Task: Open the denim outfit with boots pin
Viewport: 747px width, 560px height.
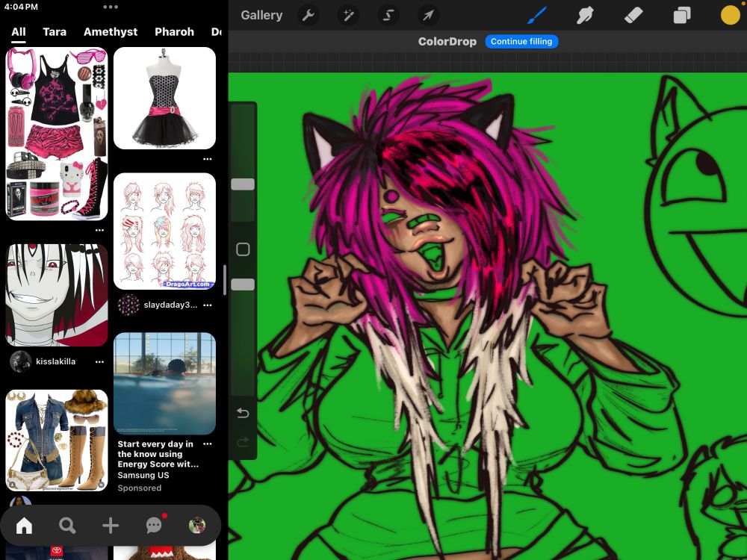Action: [x=57, y=441]
